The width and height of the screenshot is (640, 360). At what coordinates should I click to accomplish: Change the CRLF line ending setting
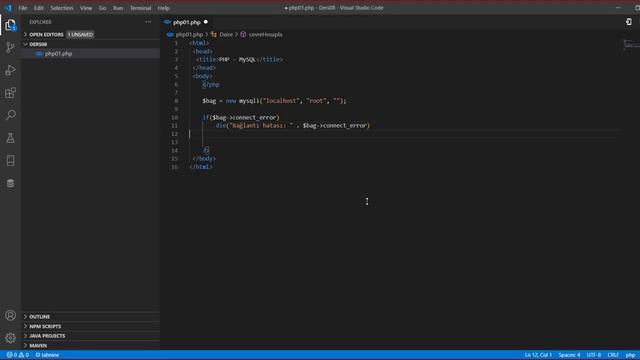pyautogui.click(x=613, y=355)
